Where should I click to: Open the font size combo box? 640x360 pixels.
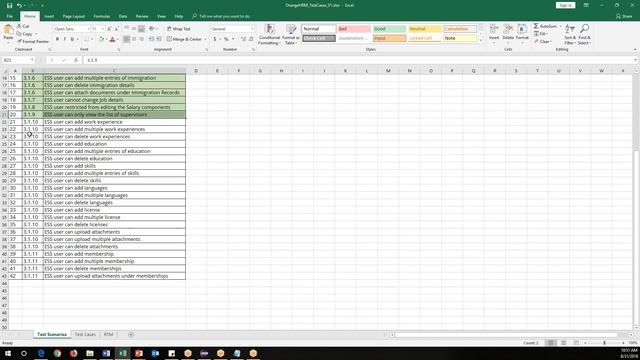click(98, 29)
